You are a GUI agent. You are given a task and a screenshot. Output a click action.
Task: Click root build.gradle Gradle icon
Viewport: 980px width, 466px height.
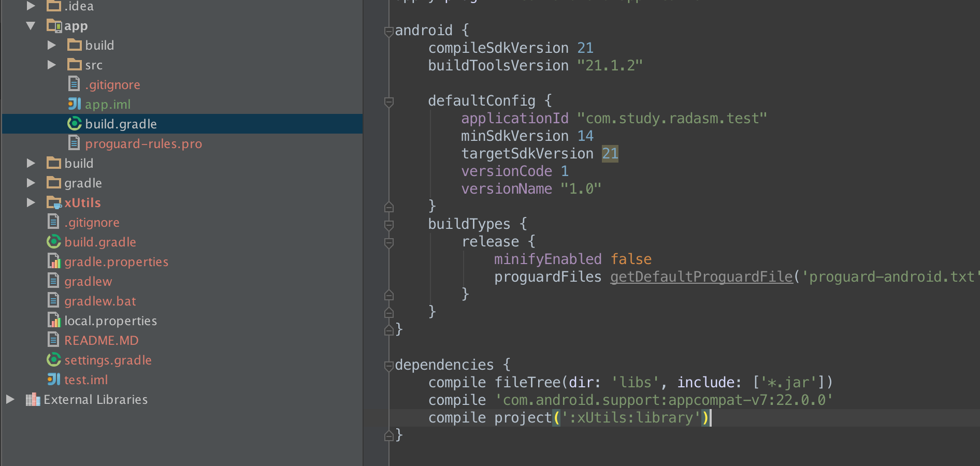pos(54,242)
